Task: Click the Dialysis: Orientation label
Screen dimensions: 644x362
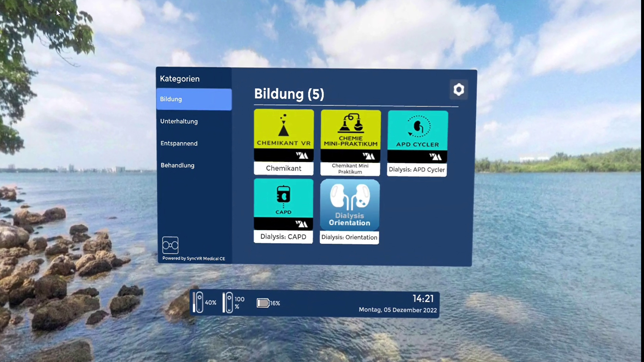Action: (349, 237)
